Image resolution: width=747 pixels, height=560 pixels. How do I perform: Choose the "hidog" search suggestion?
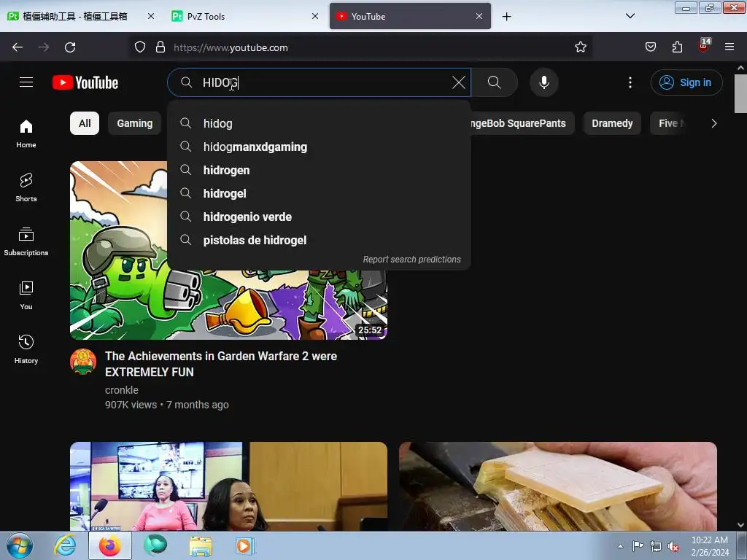coord(320,123)
